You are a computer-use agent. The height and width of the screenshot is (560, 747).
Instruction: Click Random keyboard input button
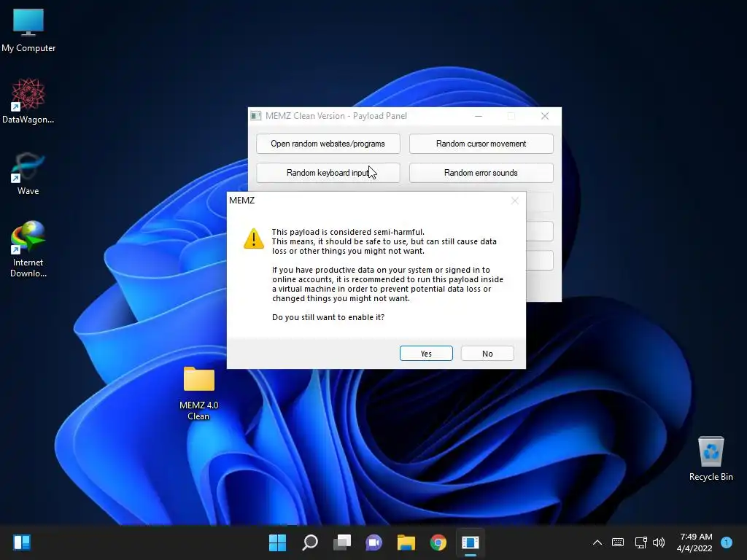tap(328, 173)
